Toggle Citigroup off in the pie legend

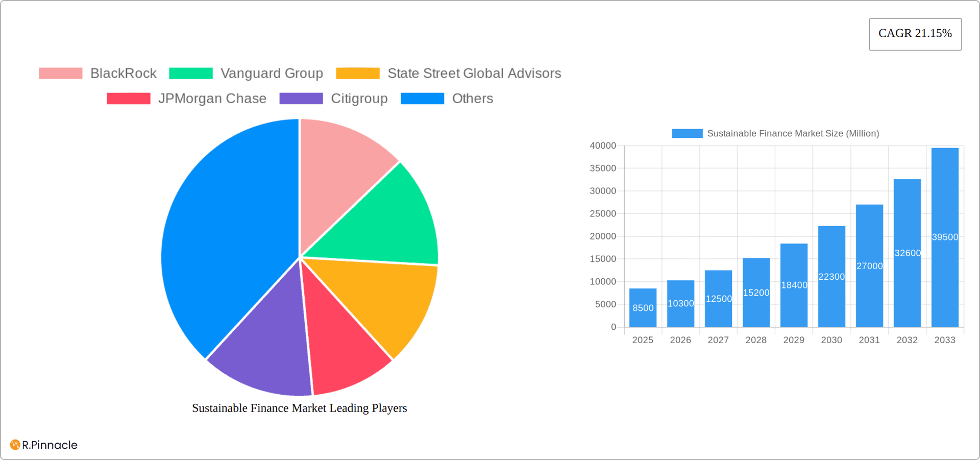pos(359,98)
